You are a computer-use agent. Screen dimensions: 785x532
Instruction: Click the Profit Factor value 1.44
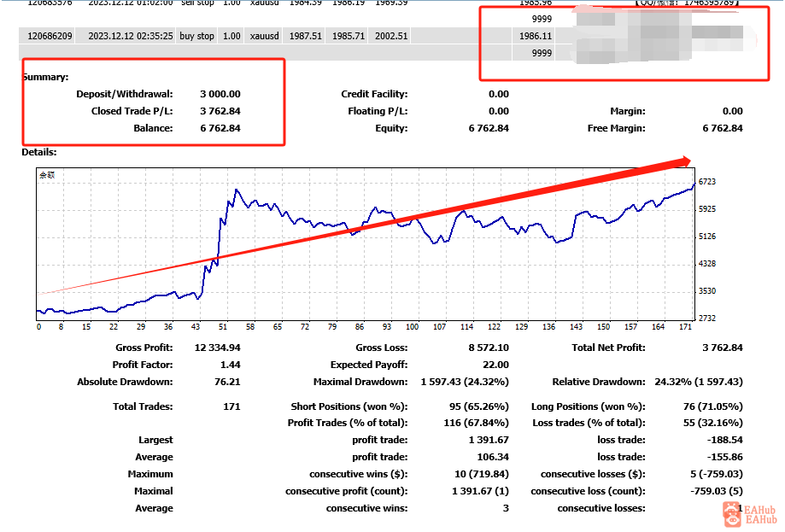[231, 365]
